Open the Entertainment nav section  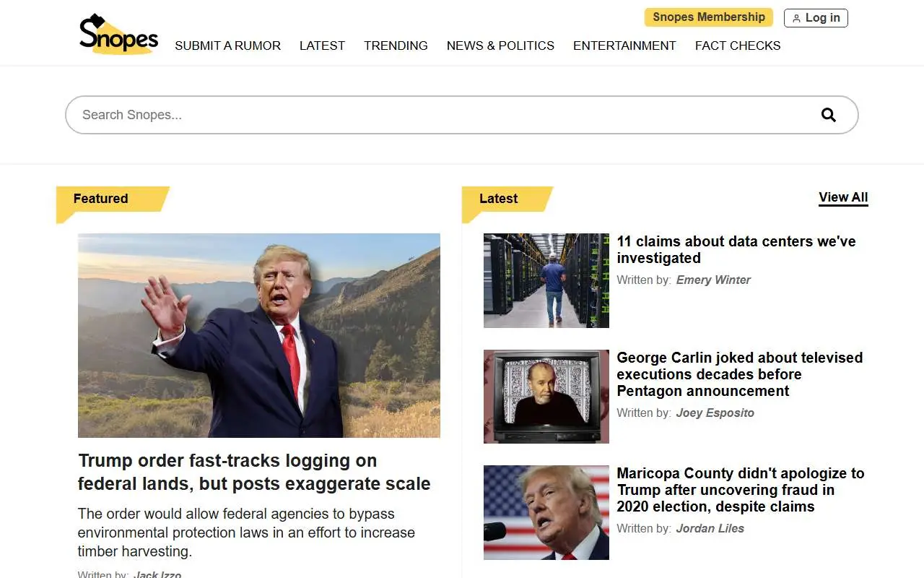[x=624, y=46]
